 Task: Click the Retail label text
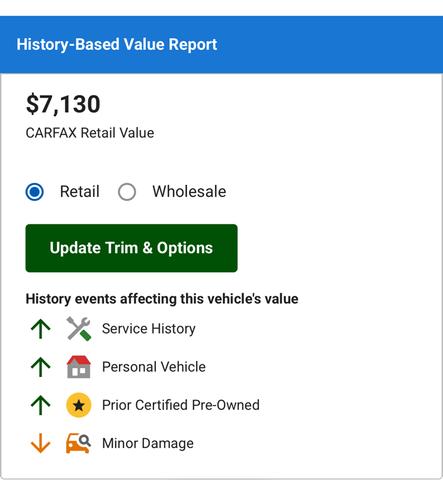click(x=80, y=192)
